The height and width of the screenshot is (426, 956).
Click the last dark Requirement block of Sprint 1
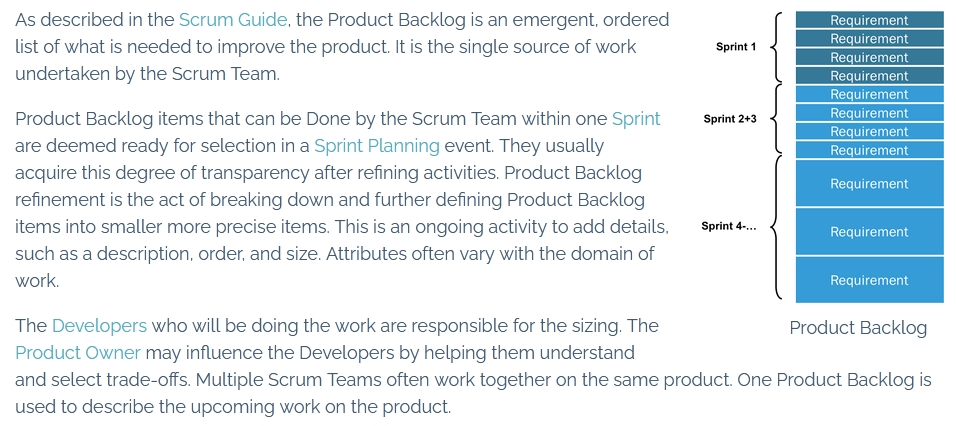click(869, 76)
